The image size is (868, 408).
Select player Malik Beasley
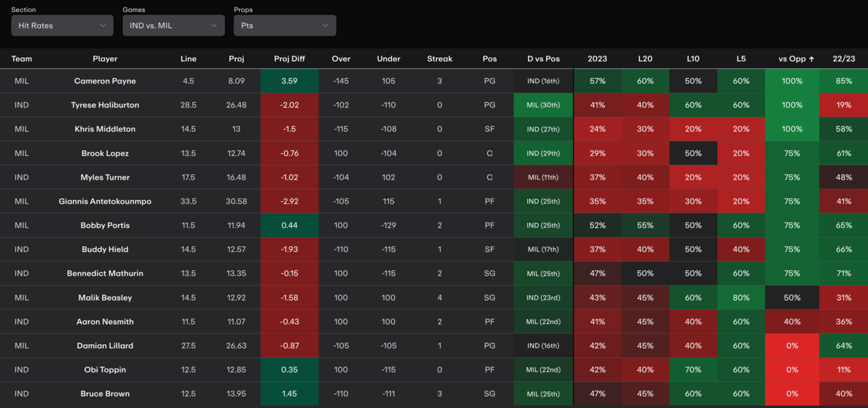105,298
